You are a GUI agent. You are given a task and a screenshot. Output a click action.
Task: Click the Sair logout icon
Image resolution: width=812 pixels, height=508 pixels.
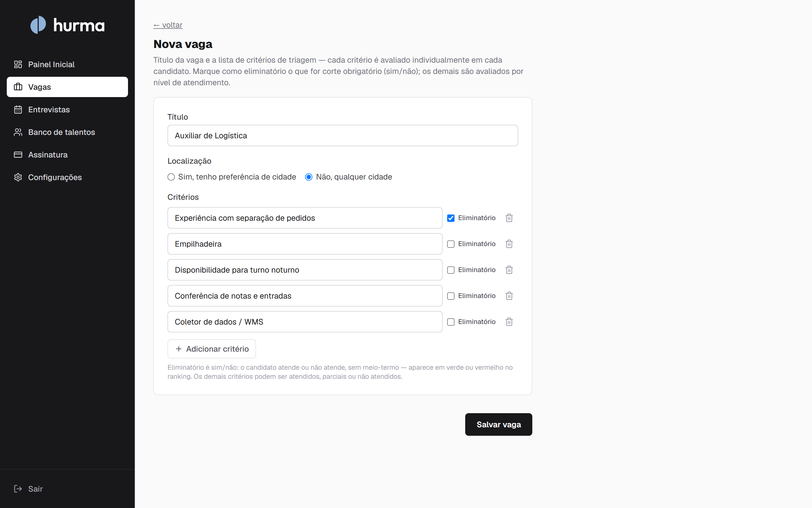click(x=18, y=489)
